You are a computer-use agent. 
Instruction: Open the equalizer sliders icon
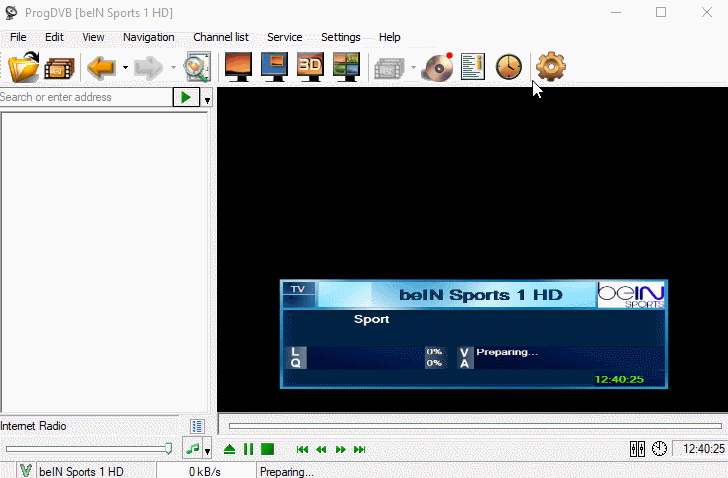click(x=637, y=449)
